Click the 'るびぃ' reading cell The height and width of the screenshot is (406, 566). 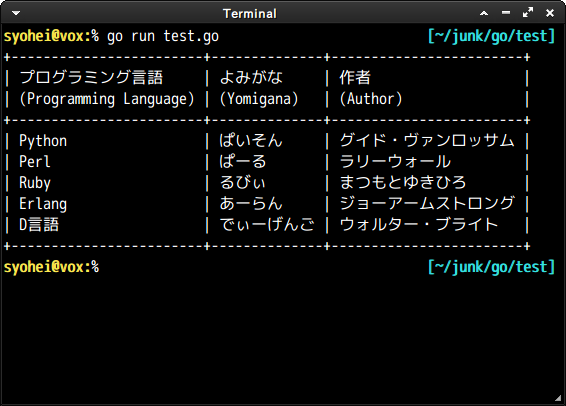pos(243,183)
